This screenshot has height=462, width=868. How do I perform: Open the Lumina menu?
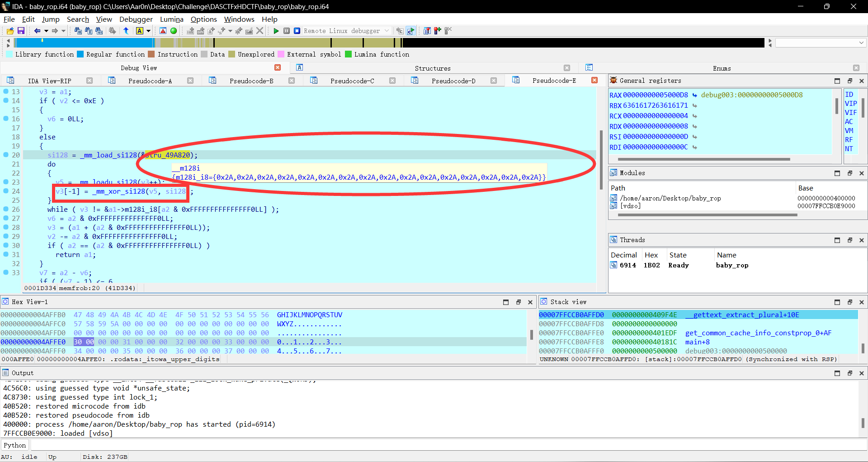(x=172, y=19)
